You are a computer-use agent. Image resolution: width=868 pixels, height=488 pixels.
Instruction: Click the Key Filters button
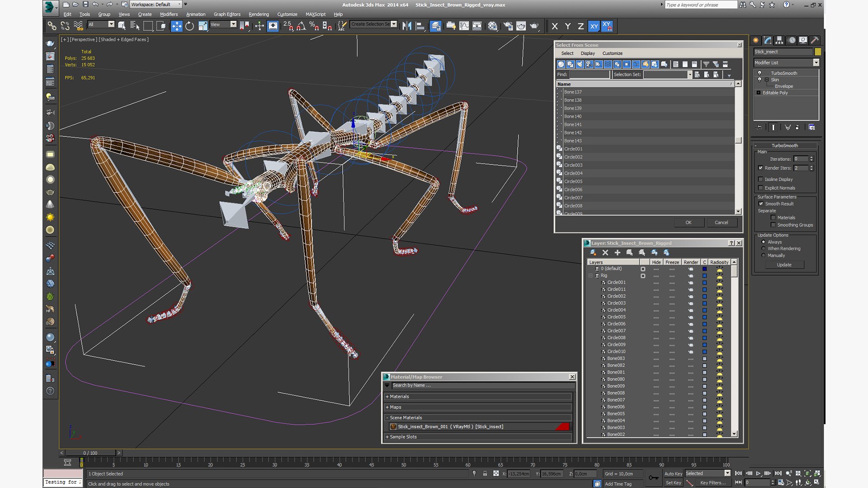712,483
